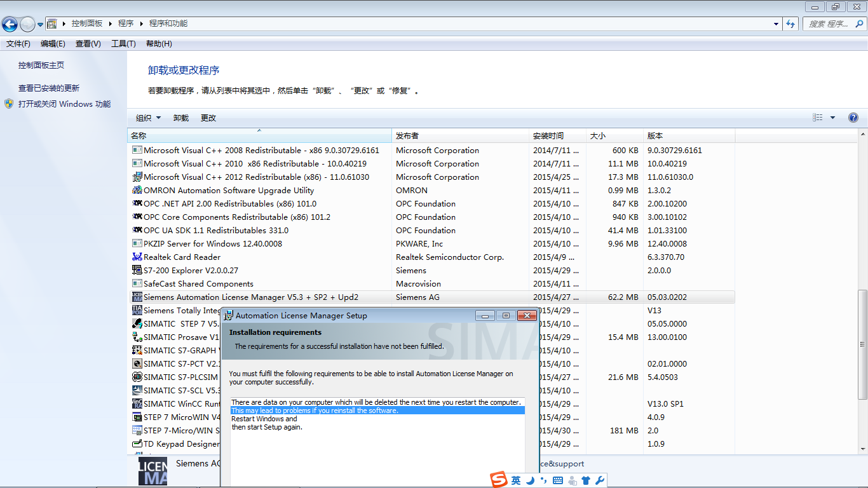This screenshot has width=868, height=488.
Task: Select the SIMATIC WinCC Runtime icon
Action: 137,404
